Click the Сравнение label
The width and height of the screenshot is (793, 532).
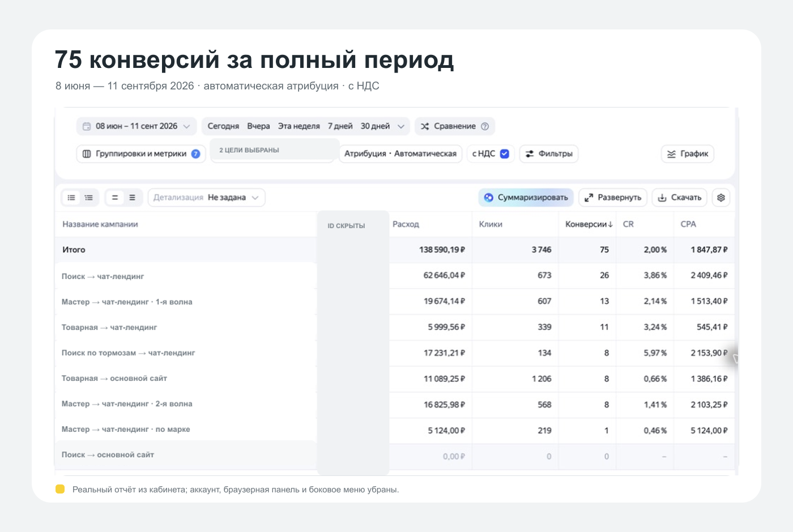455,126
